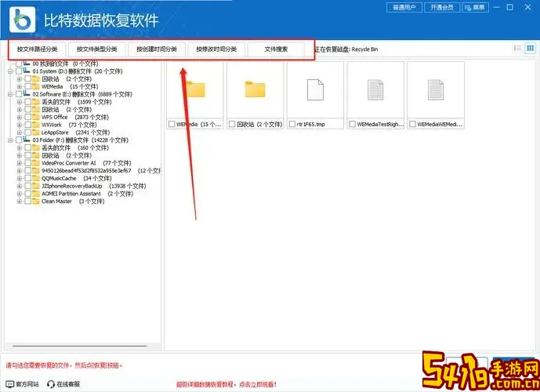Select the 按文件路径分类 tab

(x=37, y=49)
